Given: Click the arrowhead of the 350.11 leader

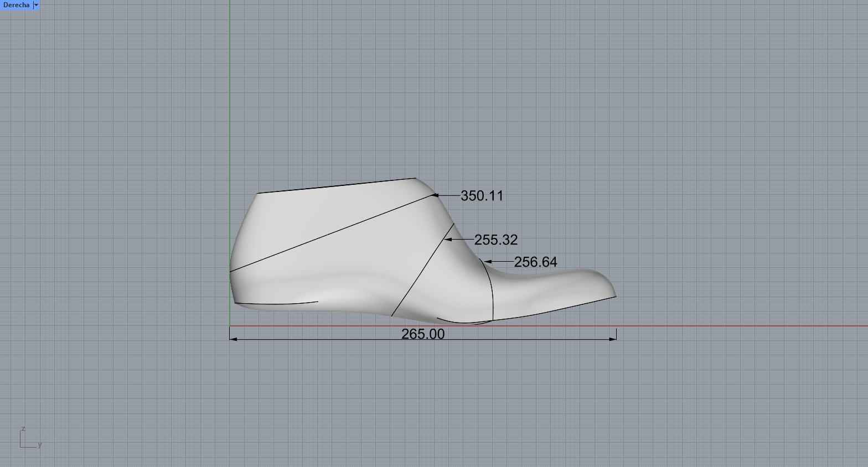Looking at the screenshot, I should pyautogui.click(x=435, y=195).
